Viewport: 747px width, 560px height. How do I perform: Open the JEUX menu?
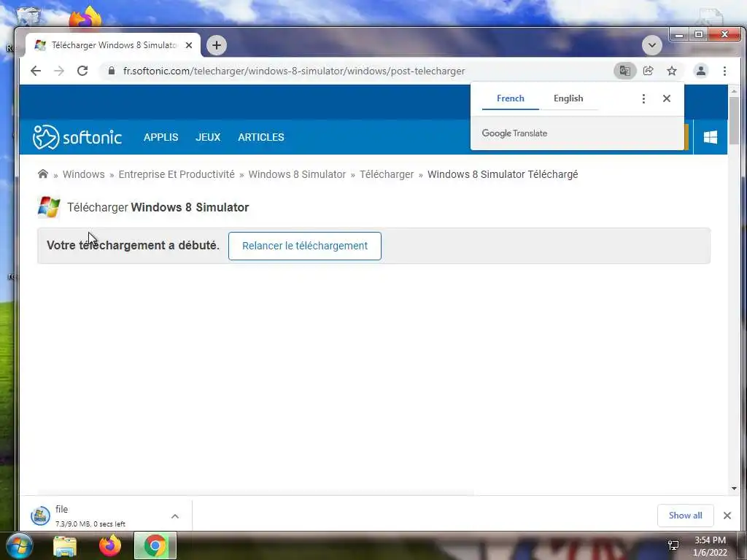click(x=208, y=137)
